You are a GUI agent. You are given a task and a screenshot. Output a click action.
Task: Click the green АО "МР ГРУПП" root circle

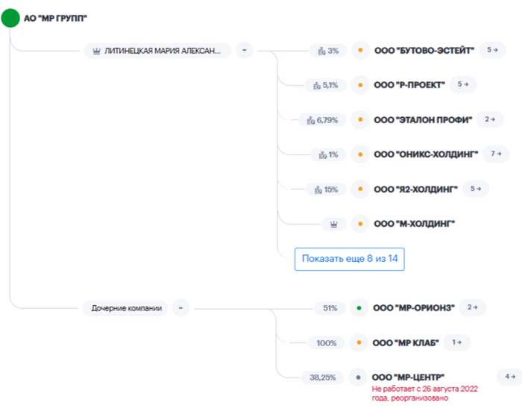[x=10, y=18]
